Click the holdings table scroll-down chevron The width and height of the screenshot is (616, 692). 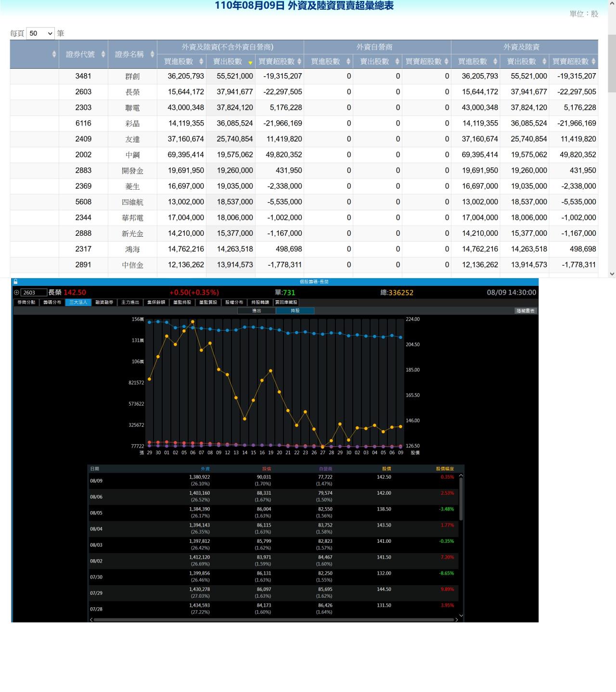(461, 615)
